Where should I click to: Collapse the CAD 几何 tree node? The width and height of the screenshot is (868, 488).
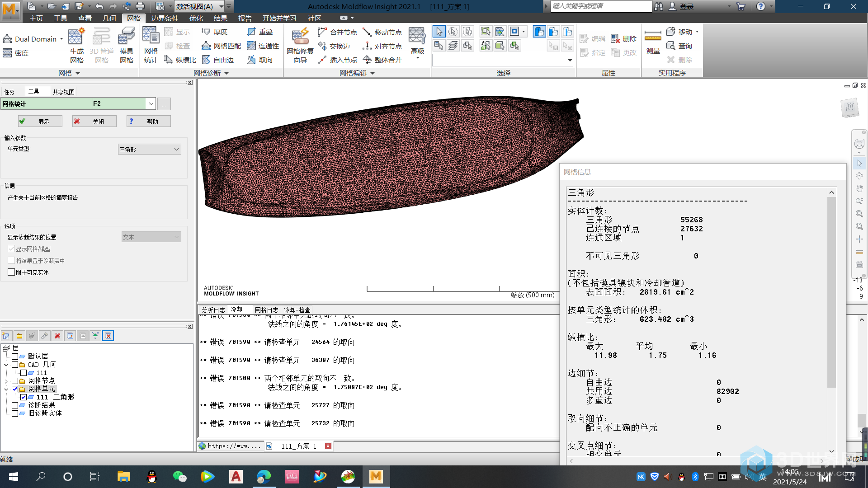click(6, 365)
